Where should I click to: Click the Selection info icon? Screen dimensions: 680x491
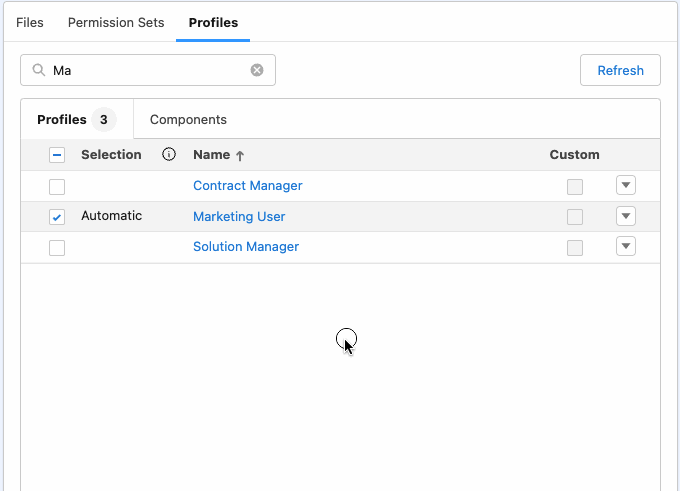[169, 155]
